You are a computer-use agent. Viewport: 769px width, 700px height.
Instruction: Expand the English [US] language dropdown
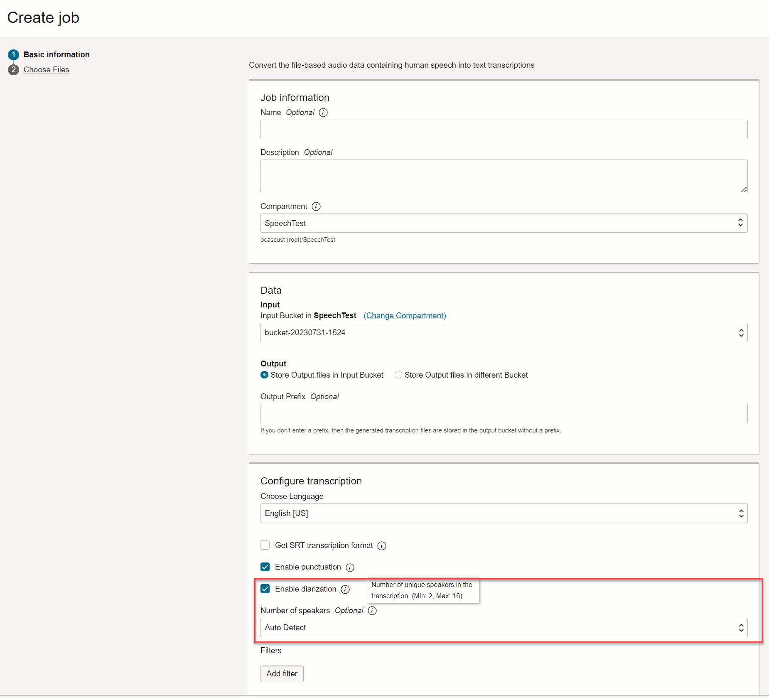point(504,513)
